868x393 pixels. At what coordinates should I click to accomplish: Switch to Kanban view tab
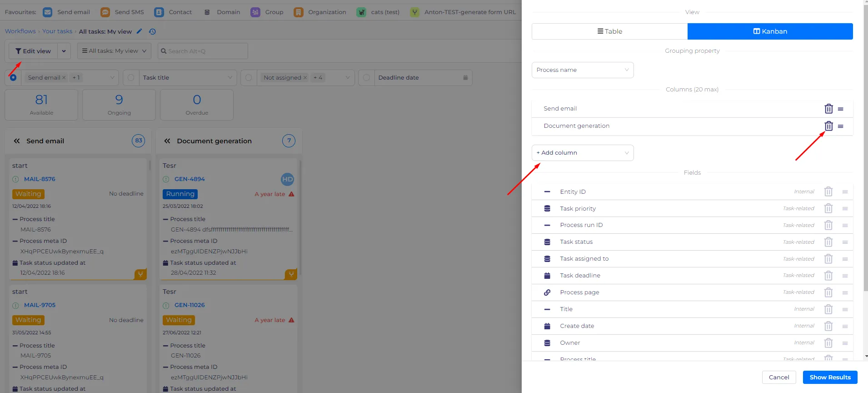point(770,31)
